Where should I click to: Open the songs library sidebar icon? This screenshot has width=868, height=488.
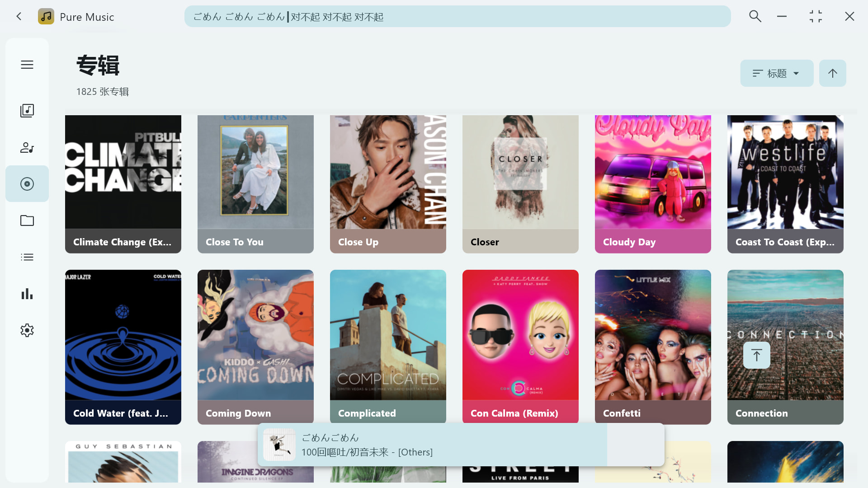point(27,111)
